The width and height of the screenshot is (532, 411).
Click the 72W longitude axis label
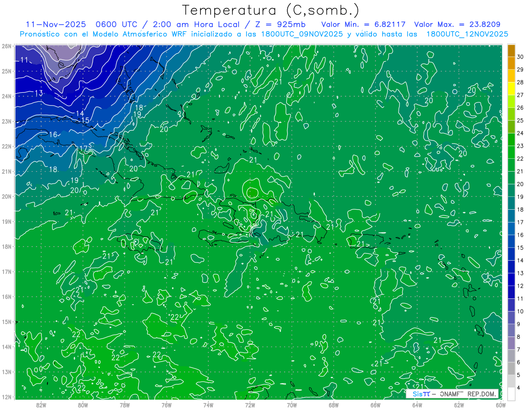pyautogui.click(x=250, y=405)
